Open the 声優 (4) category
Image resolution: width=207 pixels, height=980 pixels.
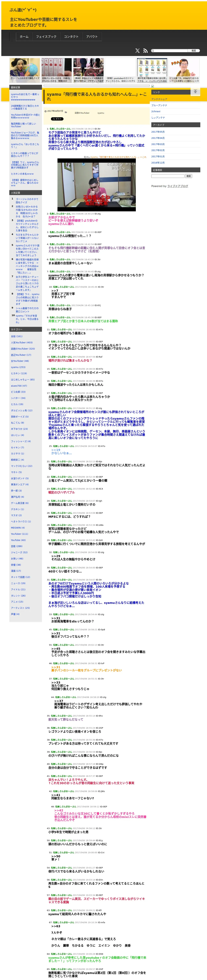click(x=15, y=614)
